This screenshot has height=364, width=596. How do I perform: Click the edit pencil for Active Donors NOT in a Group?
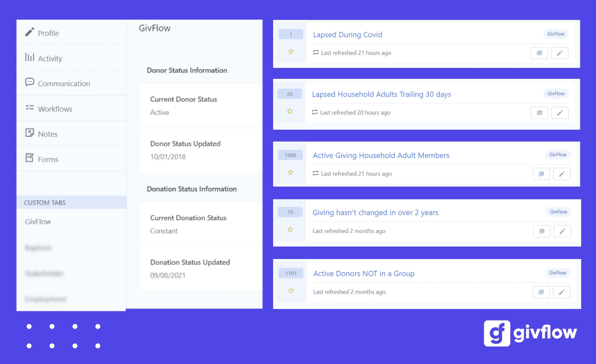(562, 292)
